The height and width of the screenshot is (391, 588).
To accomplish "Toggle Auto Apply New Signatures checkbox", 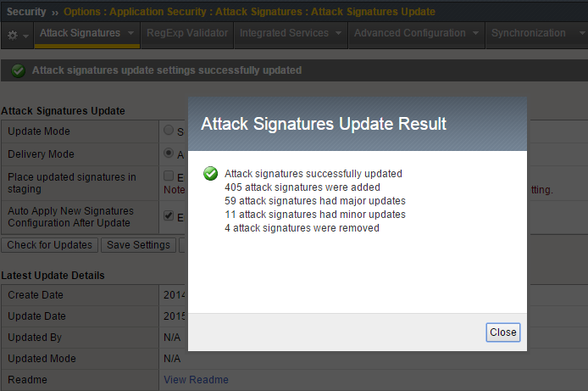I will [x=169, y=217].
